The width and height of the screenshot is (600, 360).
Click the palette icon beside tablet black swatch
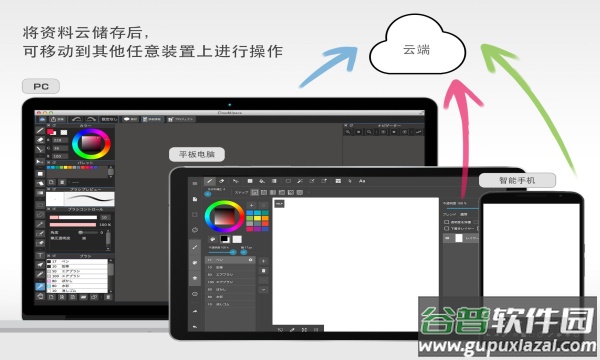pyautogui.click(x=213, y=239)
